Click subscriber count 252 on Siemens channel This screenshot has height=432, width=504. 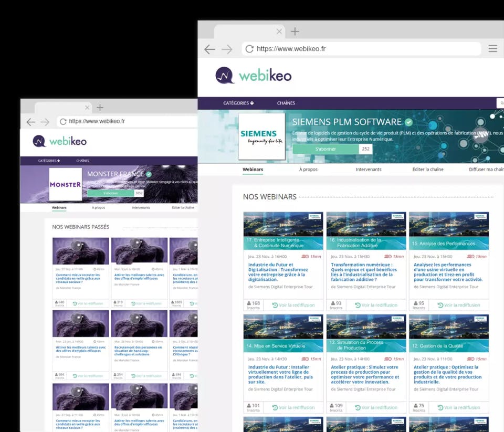tap(366, 149)
